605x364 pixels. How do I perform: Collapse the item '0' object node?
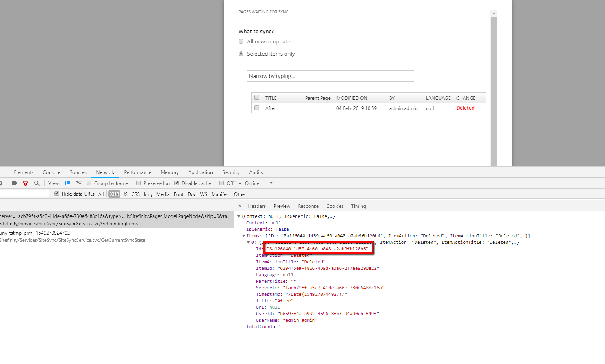pos(249,243)
